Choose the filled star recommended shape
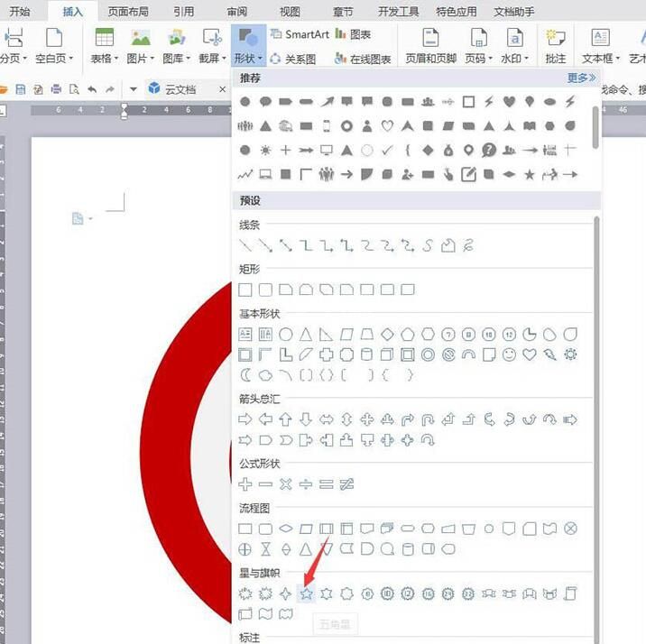646x644 pixels. (x=530, y=175)
